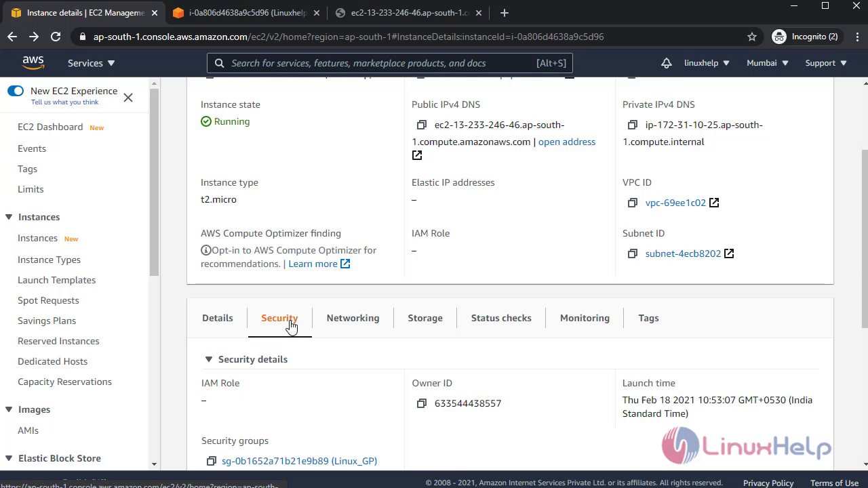Switch to the Details tab
This screenshot has height=488, width=868.
click(x=218, y=318)
